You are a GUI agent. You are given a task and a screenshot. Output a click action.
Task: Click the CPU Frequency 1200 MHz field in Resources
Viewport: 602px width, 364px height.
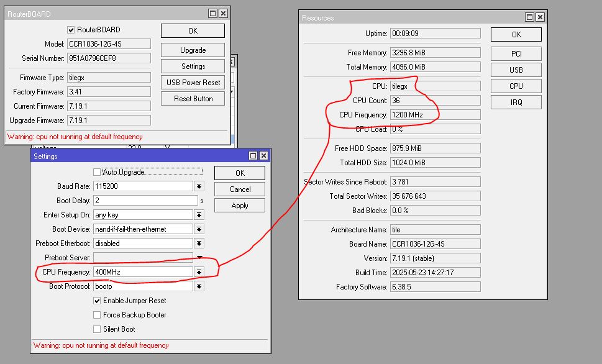point(436,115)
